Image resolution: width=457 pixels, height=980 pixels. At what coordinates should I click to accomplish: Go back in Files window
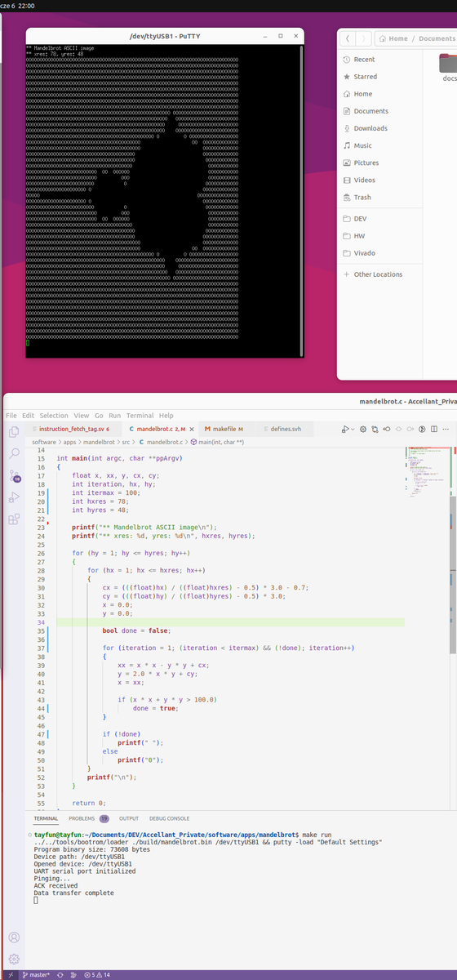pyautogui.click(x=348, y=38)
